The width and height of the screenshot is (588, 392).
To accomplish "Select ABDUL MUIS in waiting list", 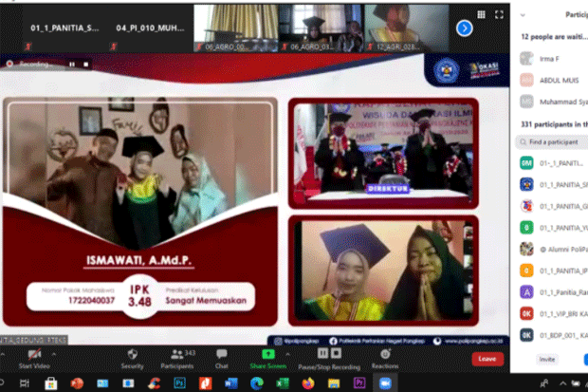I will pyautogui.click(x=554, y=80).
